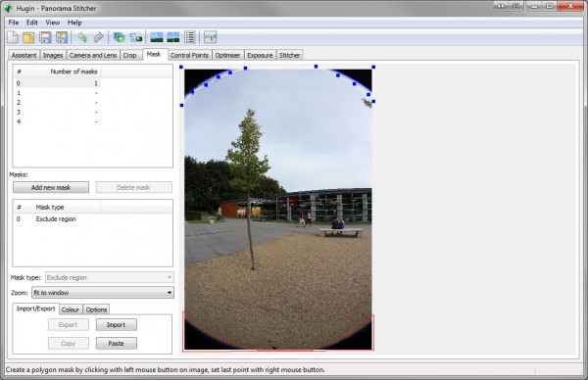Open the Zoom 'fit to window' dropdown
Viewport: 588px width, 380px height.
coord(103,292)
